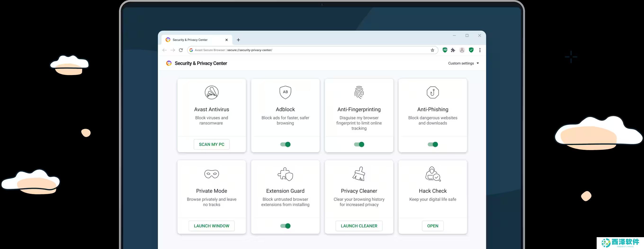This screenshot has width=644, height=249.
Task: Close the Security & Privacy Center tab
Action: (x=227, y=40)
